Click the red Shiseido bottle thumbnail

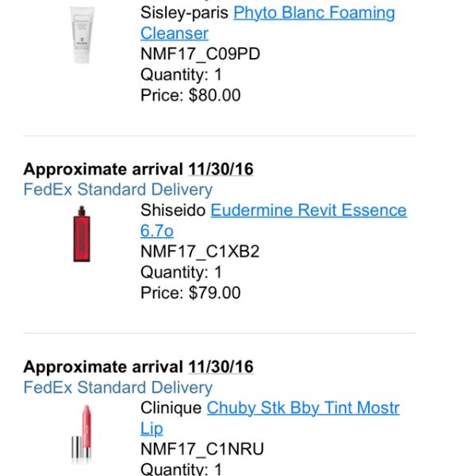pyautogui.click(x=82, y=234)
